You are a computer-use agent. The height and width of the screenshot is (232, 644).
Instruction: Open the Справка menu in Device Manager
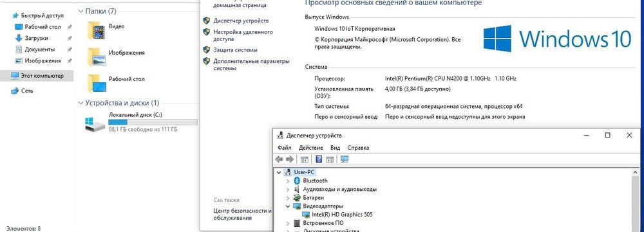tap(358, 148)
